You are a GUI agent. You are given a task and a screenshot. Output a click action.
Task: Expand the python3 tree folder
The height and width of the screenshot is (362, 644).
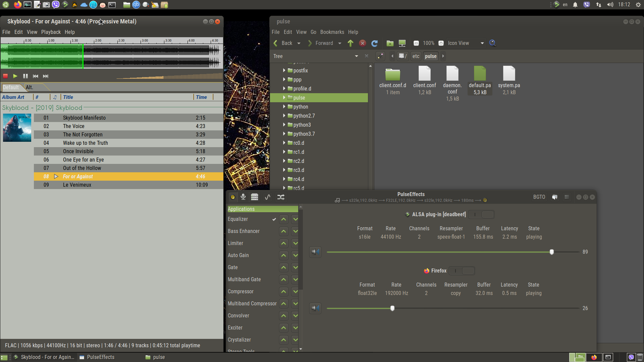pyautogui.click(x=284, y=125)
